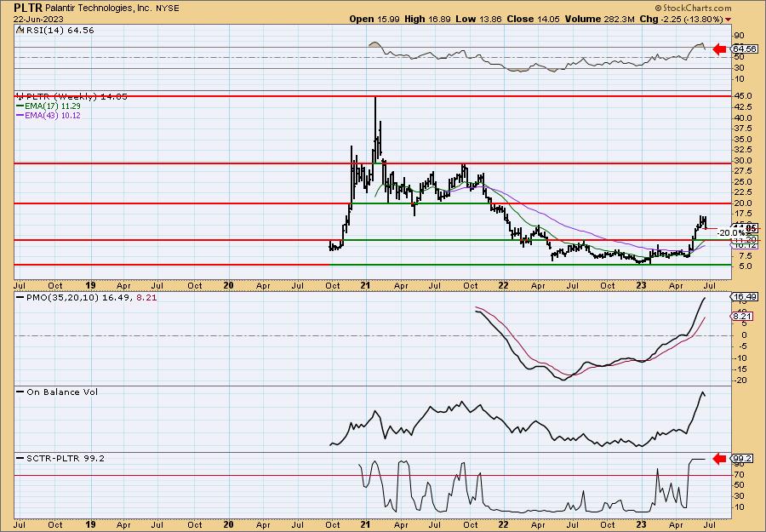Click the On Balance Vol line peak in mid-2023
This screenshot has height=532, width=766.
pyautogui.click(x=702, y=392)
